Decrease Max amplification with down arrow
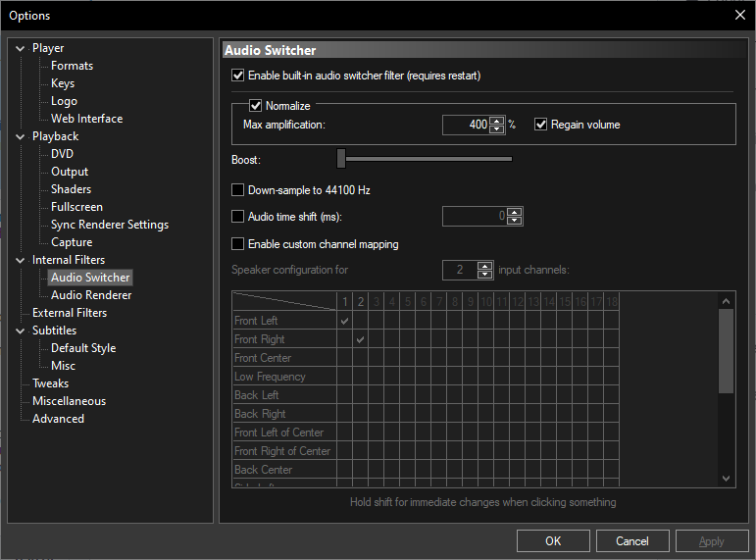The width and height of the screenshot is (756, 560). (x=497, y=129)
